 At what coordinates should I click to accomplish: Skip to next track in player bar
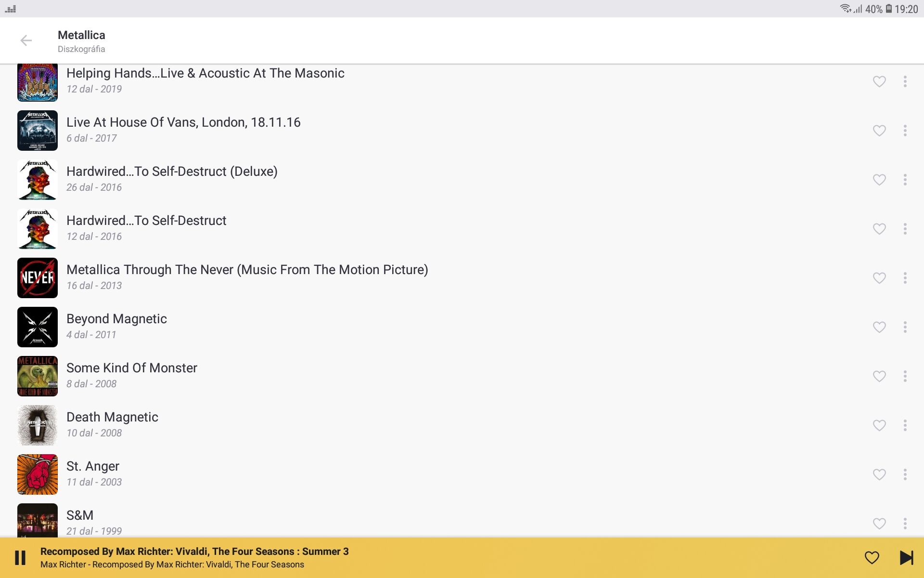[907, 558]
